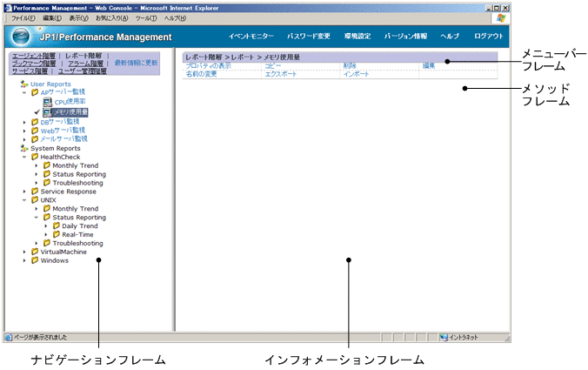The height and width of the screenshot is (370, 588).
Task: Click the コピー method link
Action: pyautogui.click(x=273, y=65)
